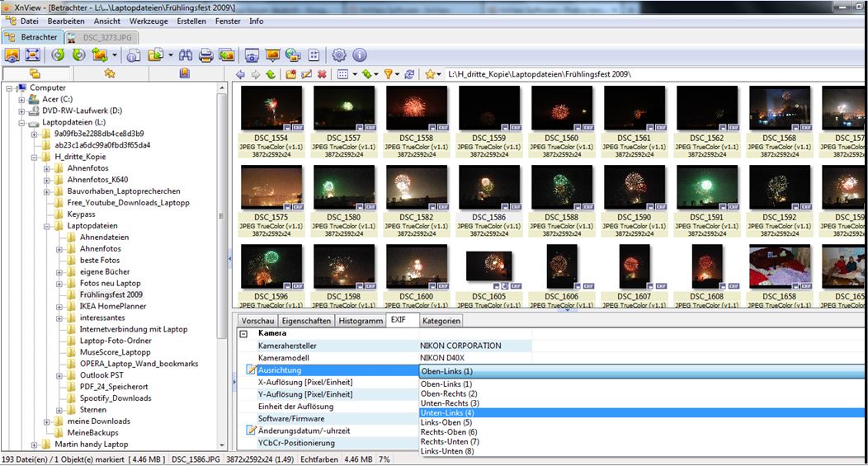Open the search binoculars tool
The width and height of the screenshot is (868, 466).
click(x=186, y=55)
